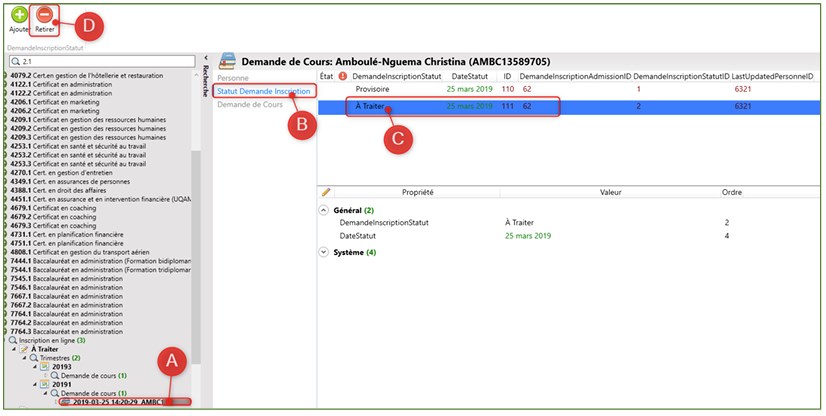
Task: Click the red alert icon in table header
Action: point(342,76)
